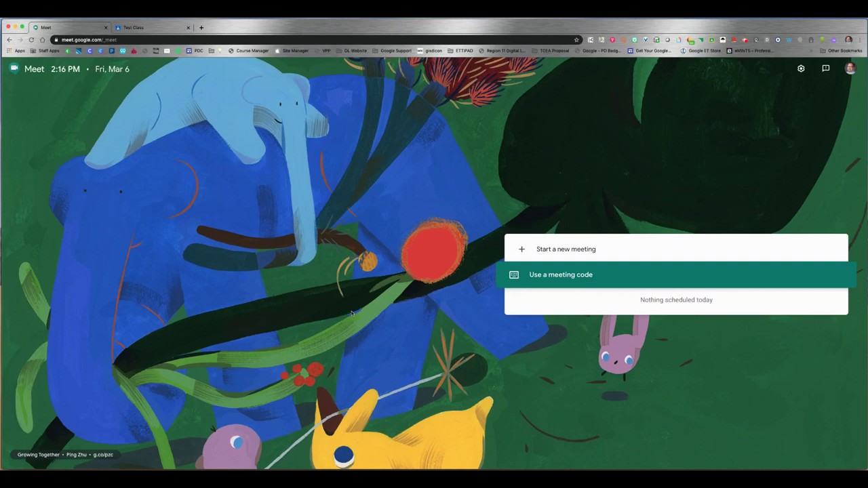Screen dimensions: 868x488
Task: Expand the Other Bookmarks folder
Action: (841, 51)
